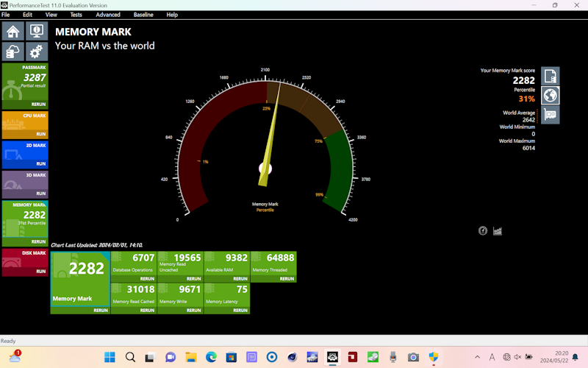This screenshot has height=368, width=588.
Task: Go to the Home screen icon
Action: coord(13,31)
